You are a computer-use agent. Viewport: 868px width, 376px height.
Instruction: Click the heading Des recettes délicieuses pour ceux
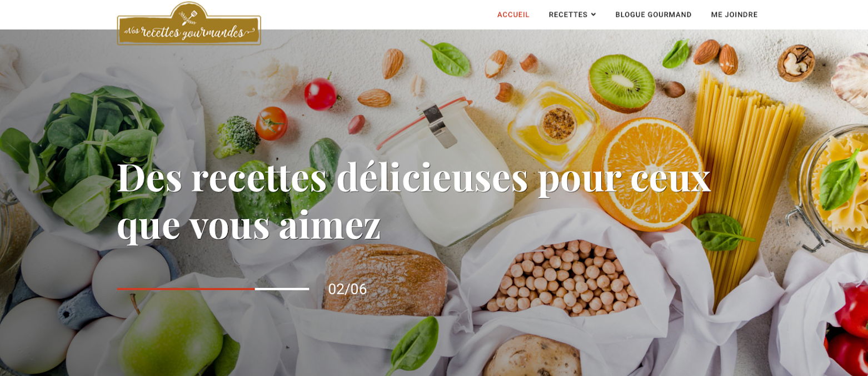click(413, 177)
